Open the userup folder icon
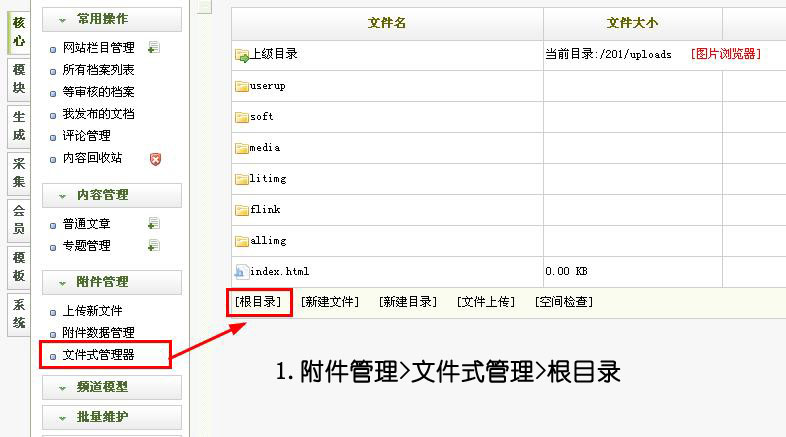This screenshot has height=437, width=786. pyautogui.click(x=241, y=86)
